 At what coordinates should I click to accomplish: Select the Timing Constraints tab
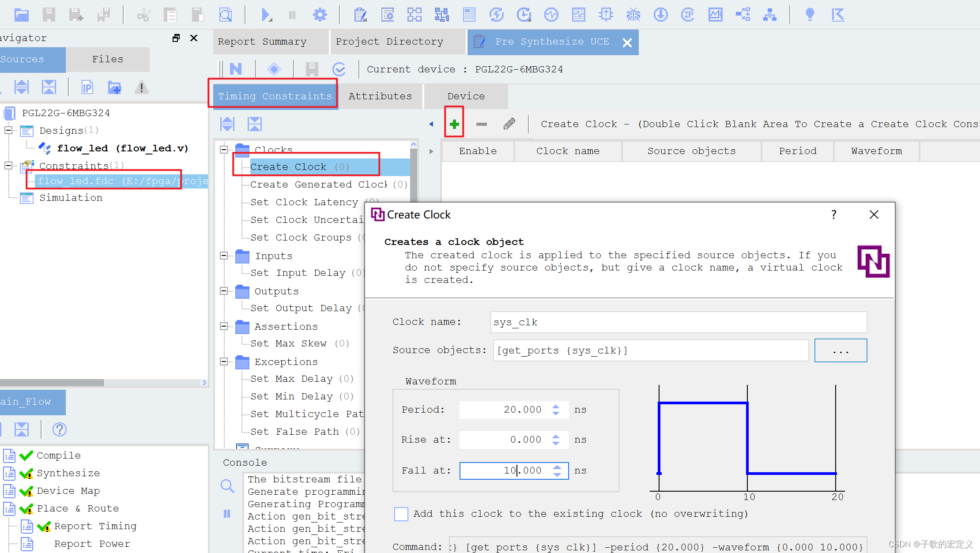pos(275,96)
